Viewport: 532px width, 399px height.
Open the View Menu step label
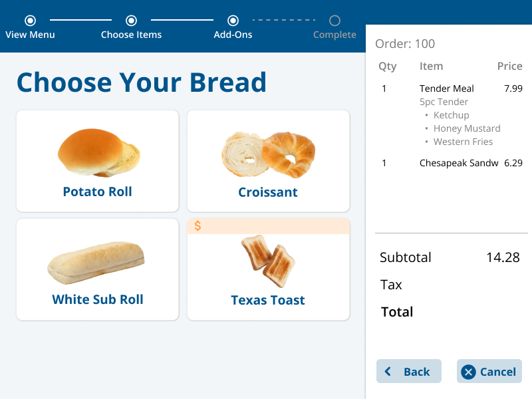pyautogui.click(x=30, y=35)
